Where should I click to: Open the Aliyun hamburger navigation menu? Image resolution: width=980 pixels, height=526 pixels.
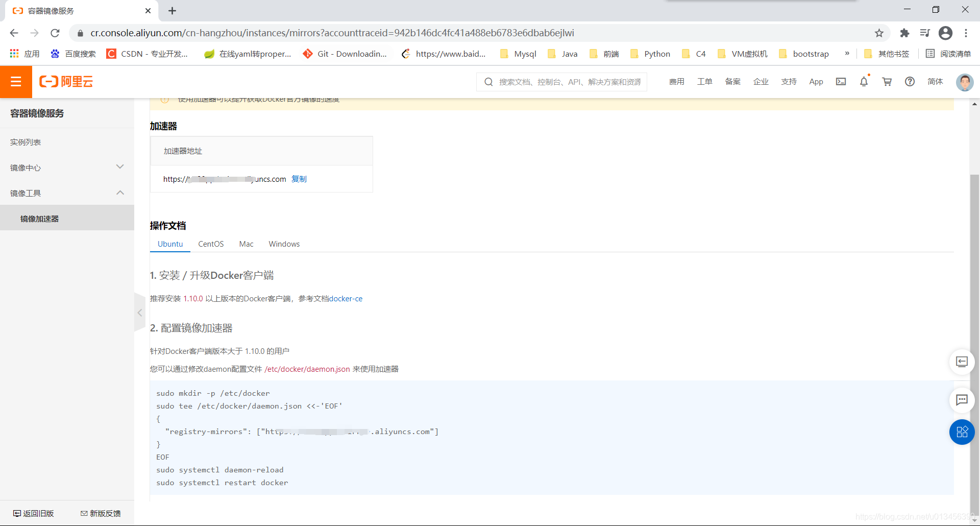16,82
